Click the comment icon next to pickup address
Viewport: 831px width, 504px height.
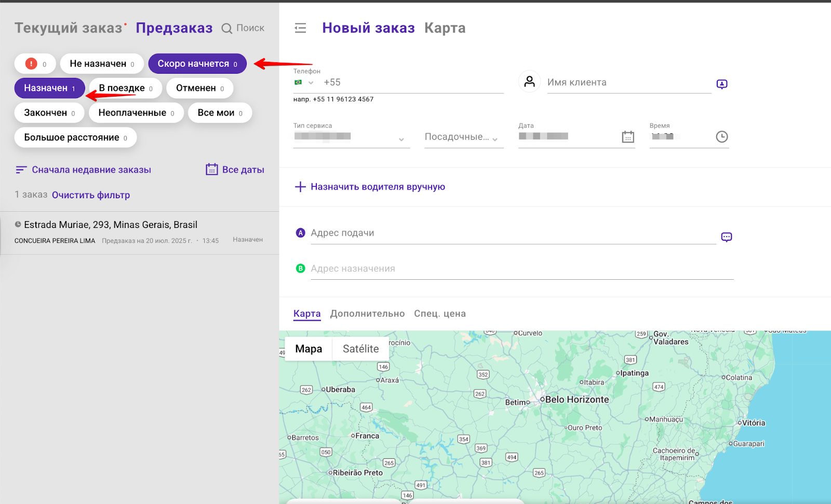pyautogui.click(x=726, y=237)
